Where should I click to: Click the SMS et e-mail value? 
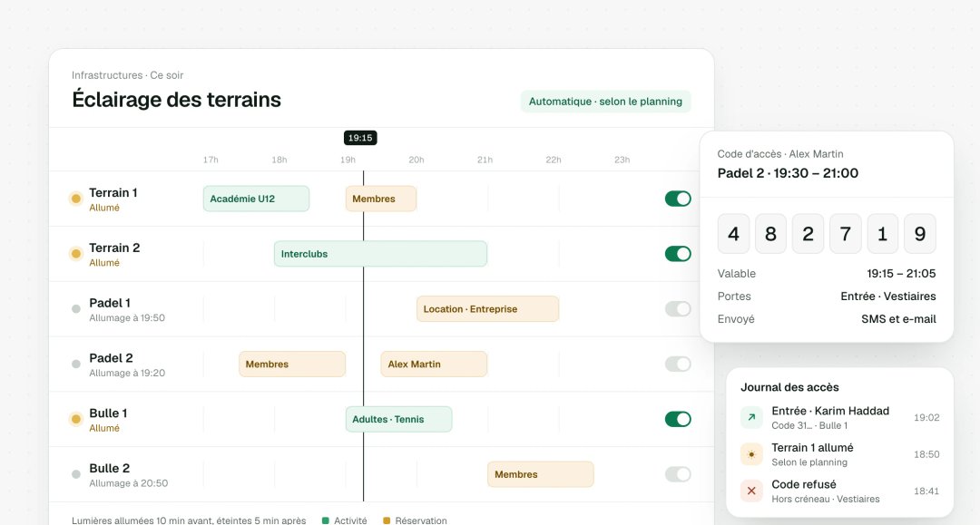click(x=898, y=319)
